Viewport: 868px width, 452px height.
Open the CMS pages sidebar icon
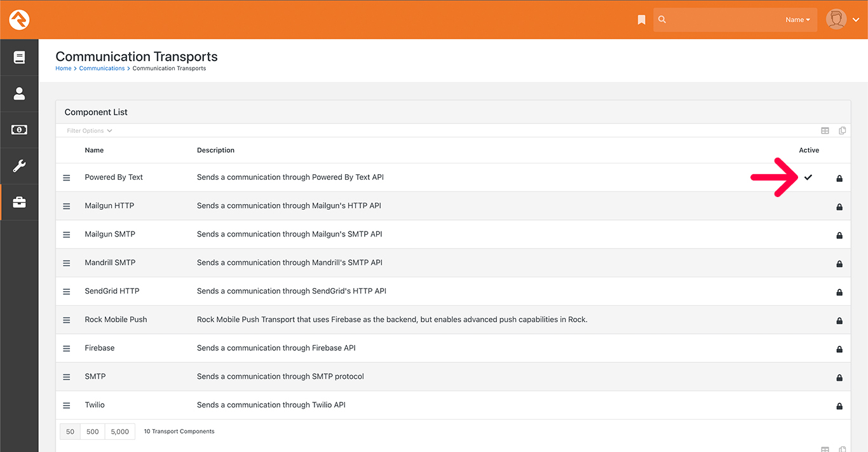[19, 57]
